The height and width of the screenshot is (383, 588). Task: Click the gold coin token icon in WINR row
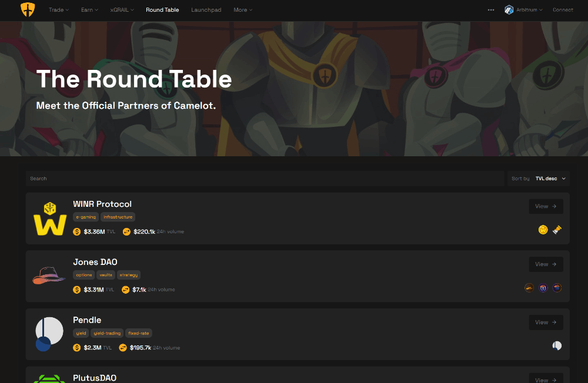tap(543, 230)
